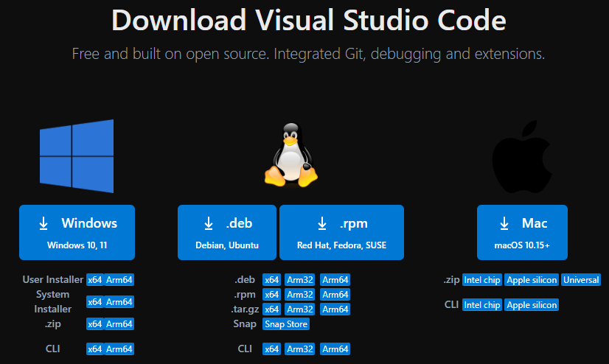Download Linux CLI Arm64
Viewport: 609px width, 364px height.
[x=335, y=349]
